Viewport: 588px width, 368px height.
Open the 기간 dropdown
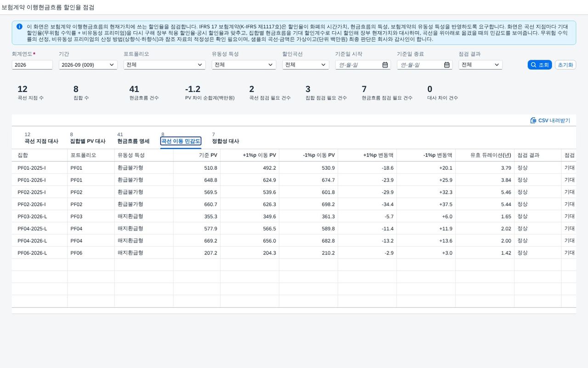click(x=87, y=65)
